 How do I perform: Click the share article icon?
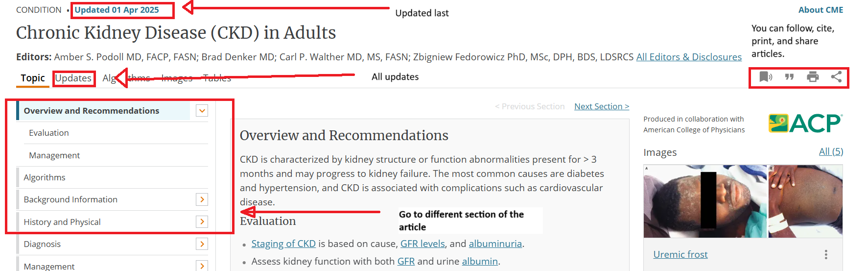point(836,77)
